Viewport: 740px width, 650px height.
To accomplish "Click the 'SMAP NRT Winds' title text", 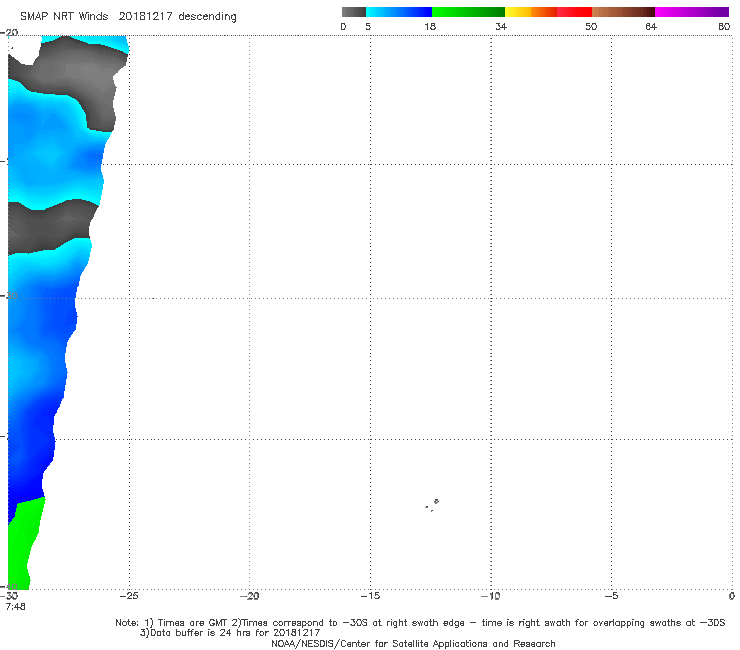I will click(64, 17).
